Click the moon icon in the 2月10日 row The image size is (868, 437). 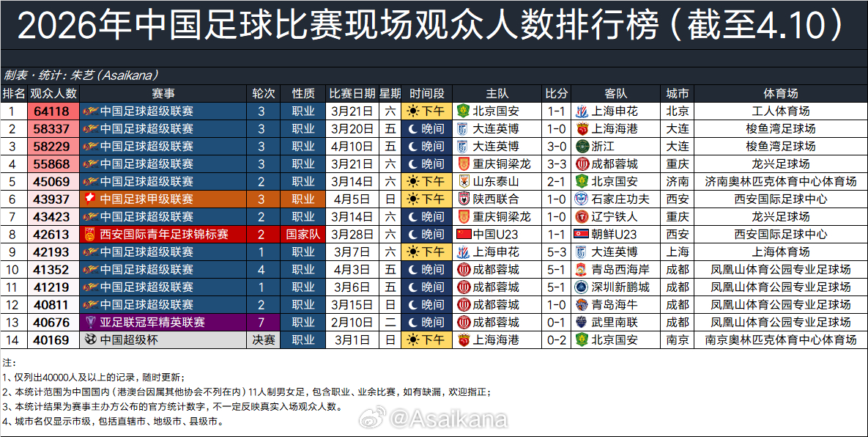[414, 323]
